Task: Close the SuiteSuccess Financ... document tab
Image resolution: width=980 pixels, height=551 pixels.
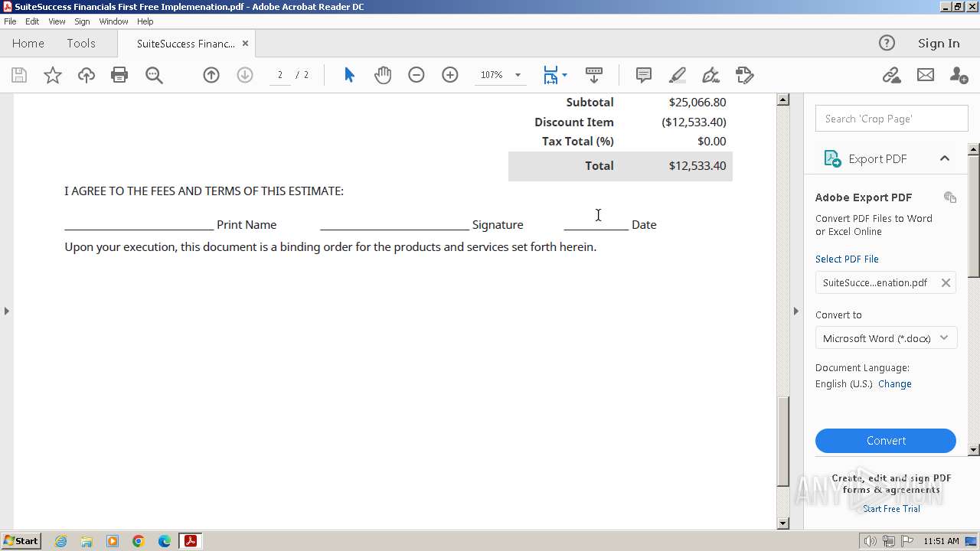Action: point(245,44)
